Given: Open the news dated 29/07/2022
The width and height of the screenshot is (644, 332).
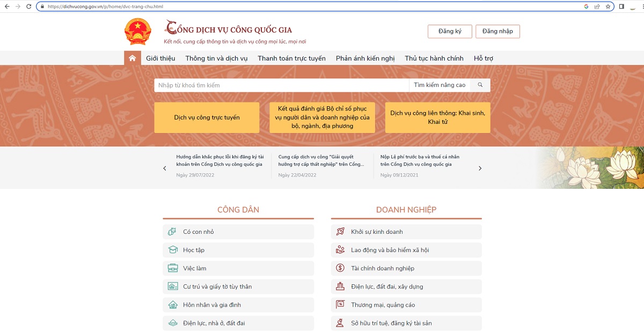Looking at the screenshot, I should click(220, 166).
